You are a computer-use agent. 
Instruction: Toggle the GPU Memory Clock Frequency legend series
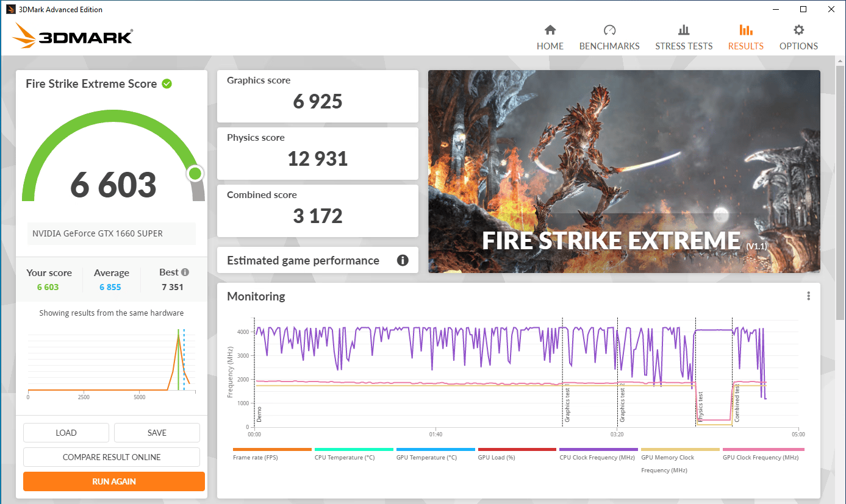point(680,461)
